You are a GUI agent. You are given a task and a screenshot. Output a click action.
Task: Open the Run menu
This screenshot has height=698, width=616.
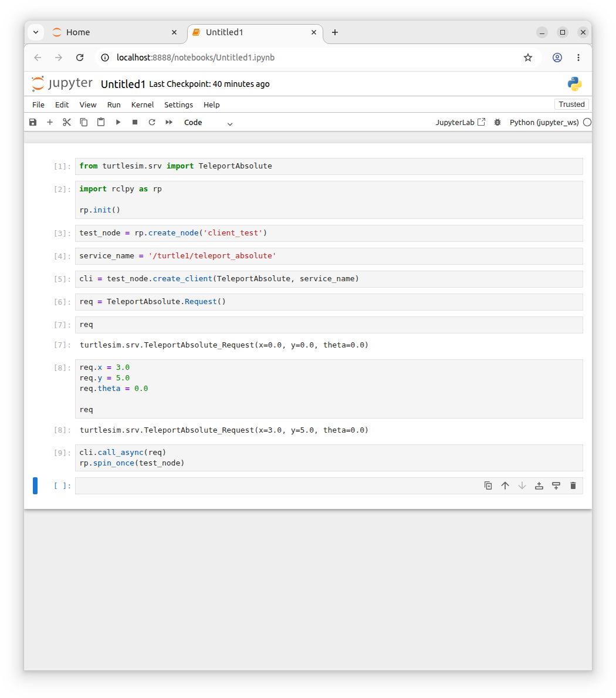click(114, 104)
